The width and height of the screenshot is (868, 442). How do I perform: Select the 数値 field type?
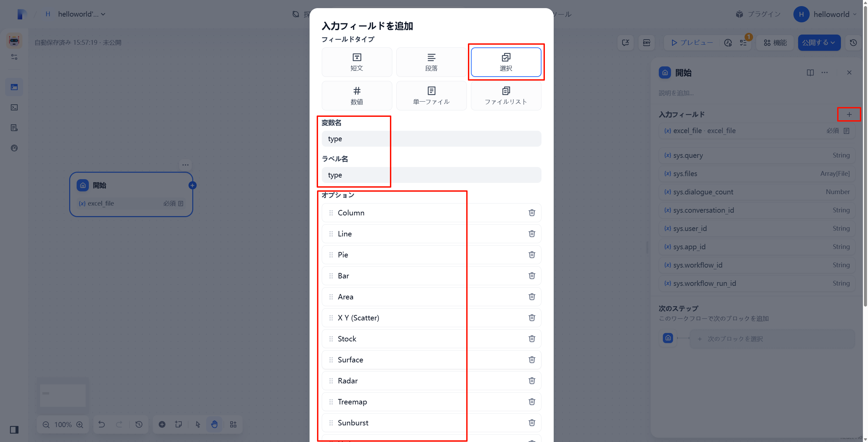click(x=357, y=95)
